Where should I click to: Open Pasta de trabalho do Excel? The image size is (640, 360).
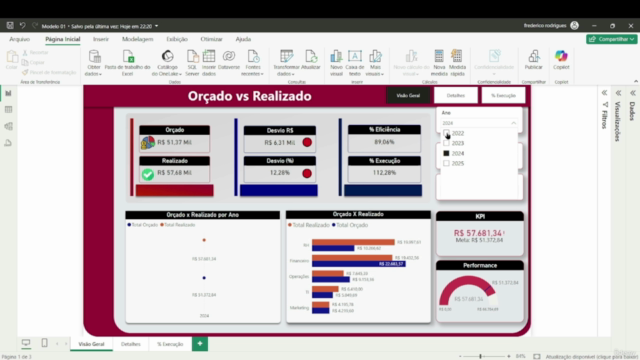(128, 62)
